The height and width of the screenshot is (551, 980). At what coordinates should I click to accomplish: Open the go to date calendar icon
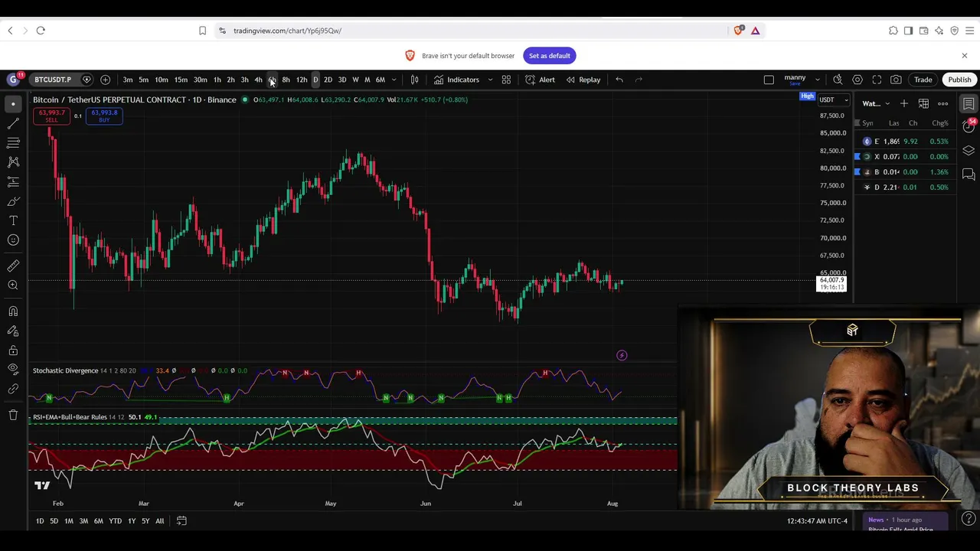pyautogui.click(x=181, y=521)
